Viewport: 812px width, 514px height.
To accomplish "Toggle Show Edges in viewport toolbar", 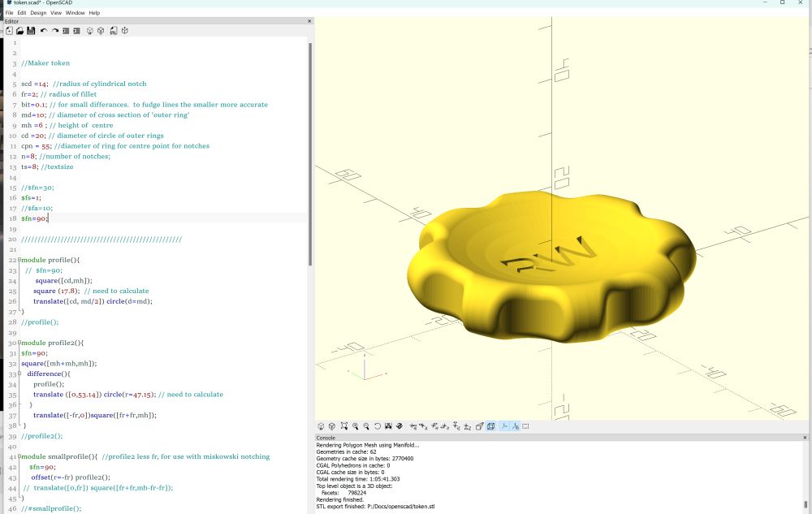I will (x=525, y=426).
